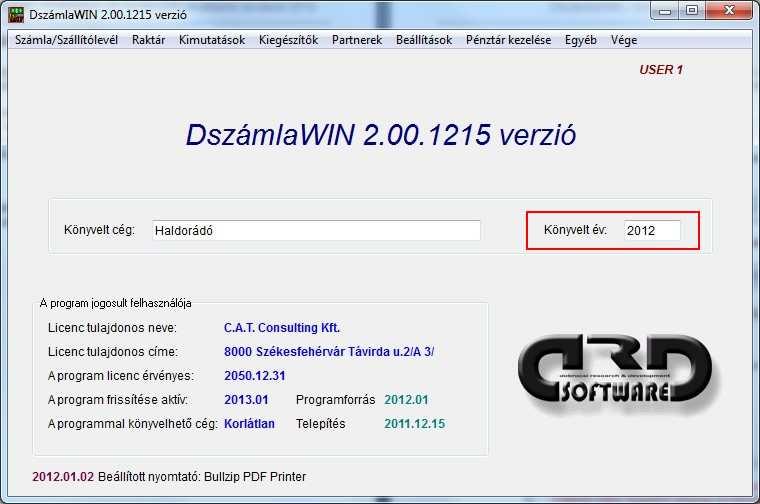Click the Beállított nyomtató: Bullzip PDF Printer text
Viewport: 760px width, 504px height.
pos(202,476)
